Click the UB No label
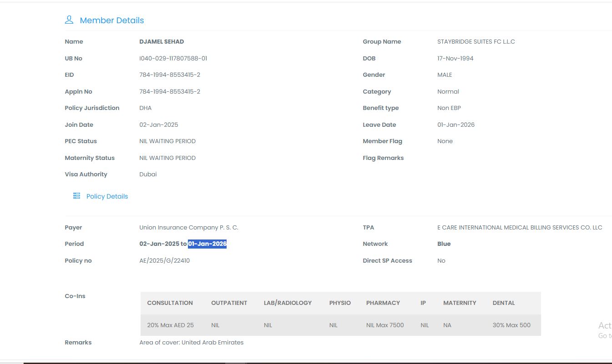612x364 pixels. (74, 59)
